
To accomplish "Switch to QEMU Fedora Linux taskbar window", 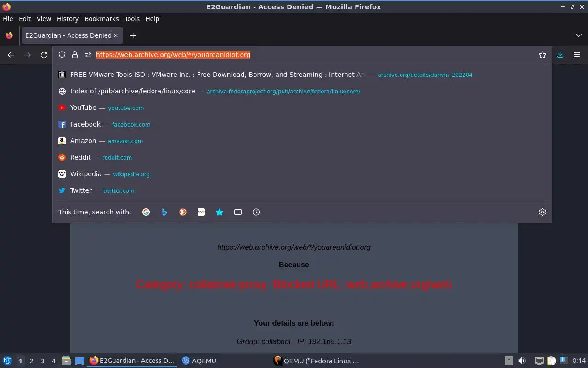I will (x=316, y=361).
